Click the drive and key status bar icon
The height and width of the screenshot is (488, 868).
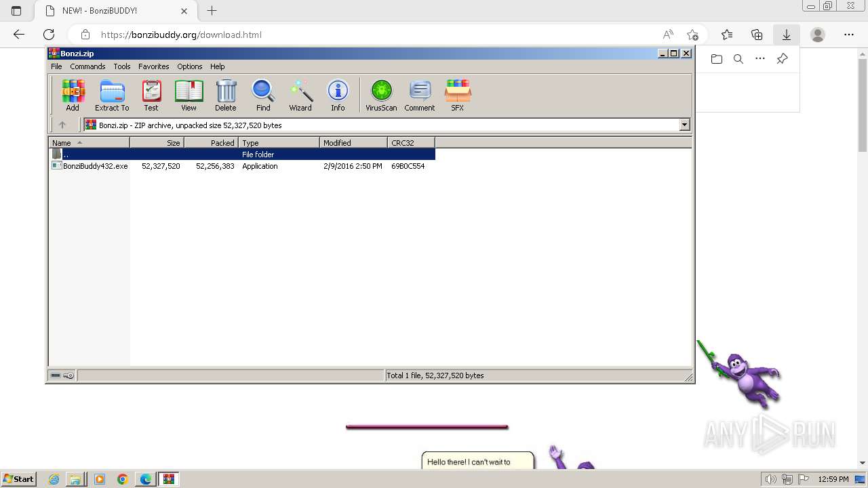(x=62, y=375)
